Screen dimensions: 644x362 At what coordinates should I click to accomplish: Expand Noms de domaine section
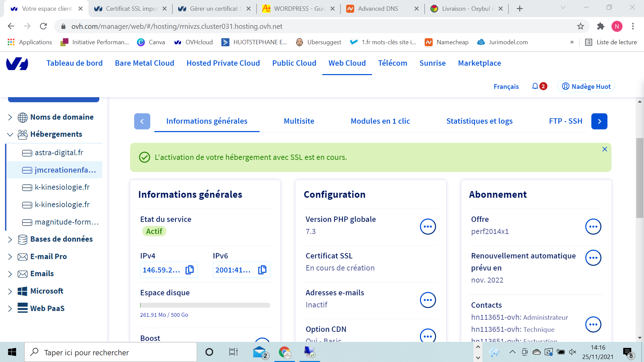[10, 117]
